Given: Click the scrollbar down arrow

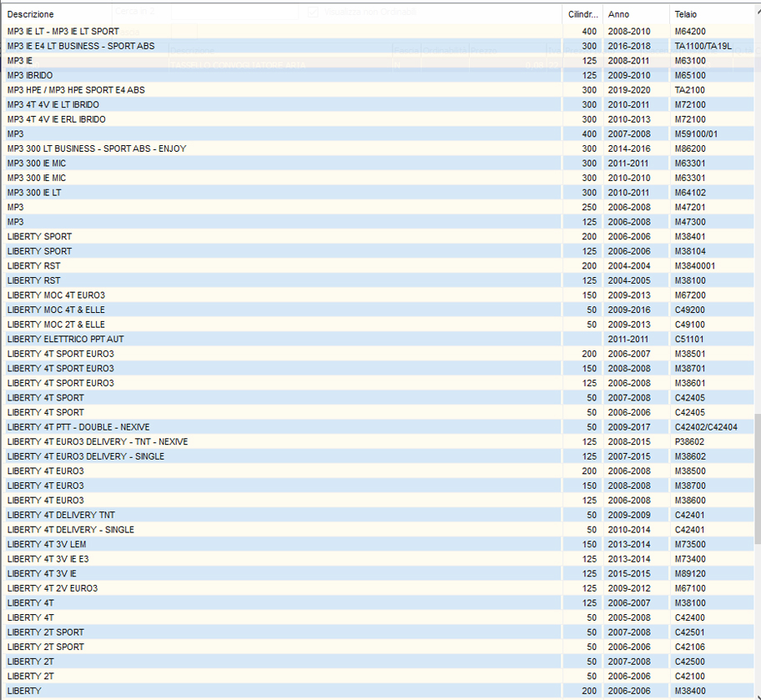Looking at the screenshot, I should 758,696.
